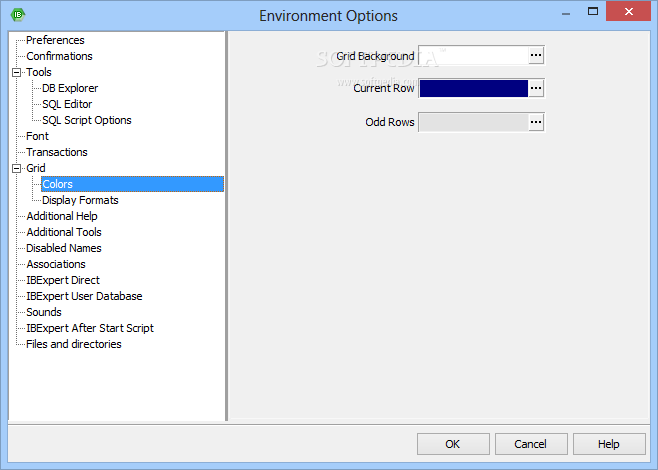Open Display Formats under Grid

coord(80,200)
